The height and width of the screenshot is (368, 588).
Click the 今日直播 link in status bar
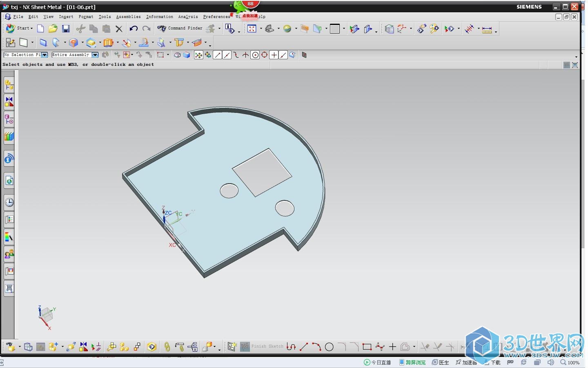coord(378,362)
